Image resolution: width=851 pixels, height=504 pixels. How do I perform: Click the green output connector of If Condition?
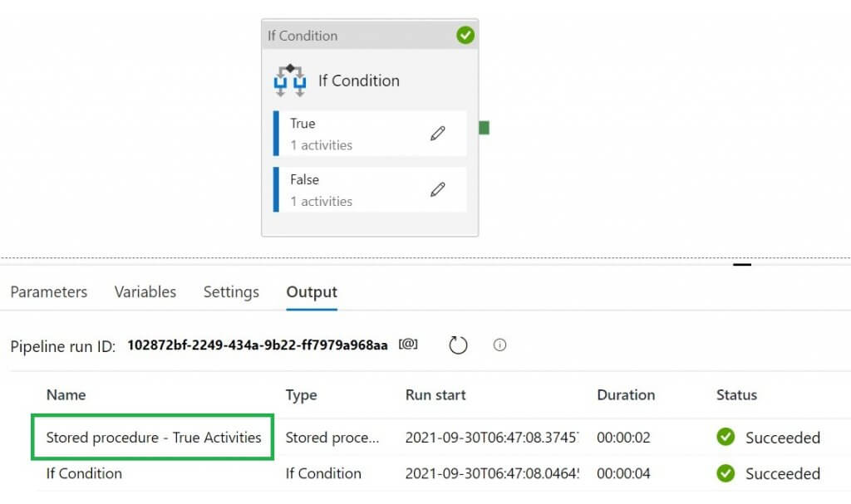484,128
